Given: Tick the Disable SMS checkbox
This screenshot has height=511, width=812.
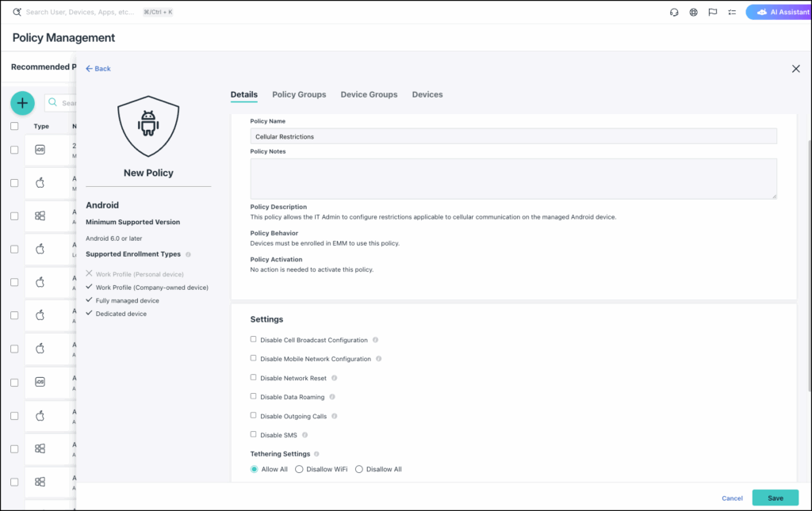Looking at the screenshot, I should point(254,435).
